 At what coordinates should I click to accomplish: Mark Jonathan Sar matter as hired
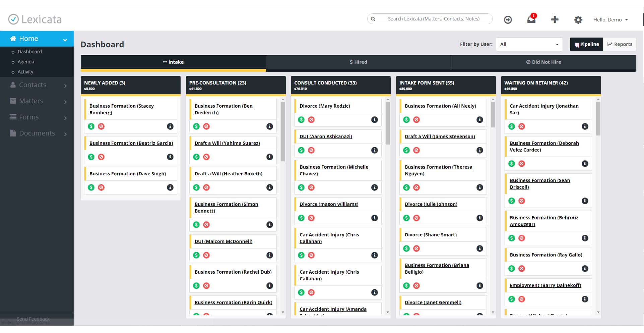pyautogui.click(x=512, y=126)
